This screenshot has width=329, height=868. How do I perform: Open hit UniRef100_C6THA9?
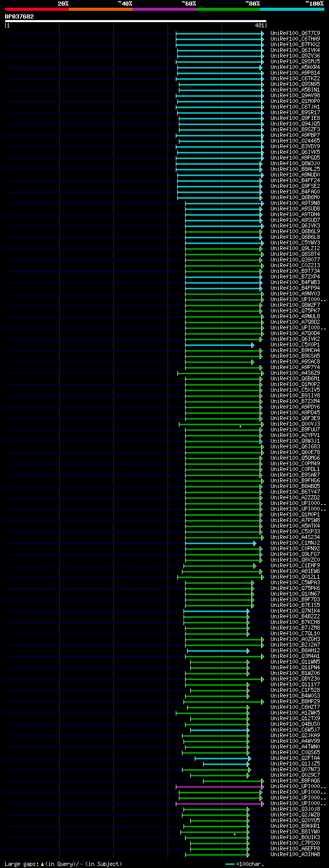pyautogui.click(x=295, y=39)
